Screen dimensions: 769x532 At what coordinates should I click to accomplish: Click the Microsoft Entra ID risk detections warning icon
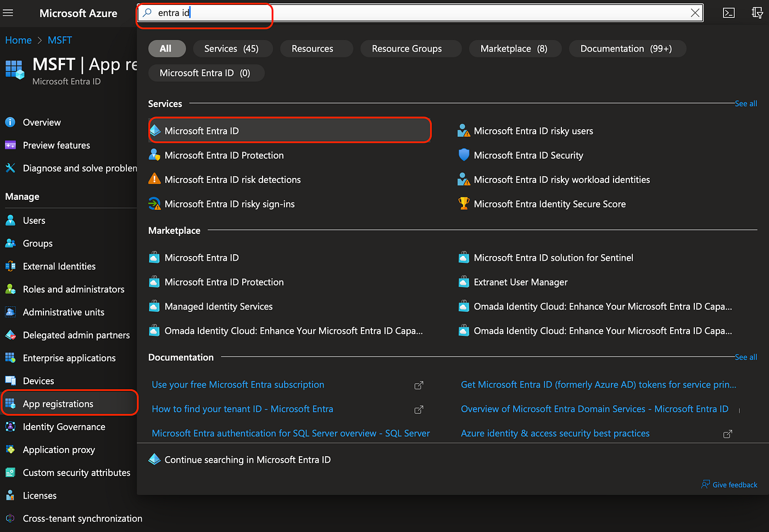154,179
